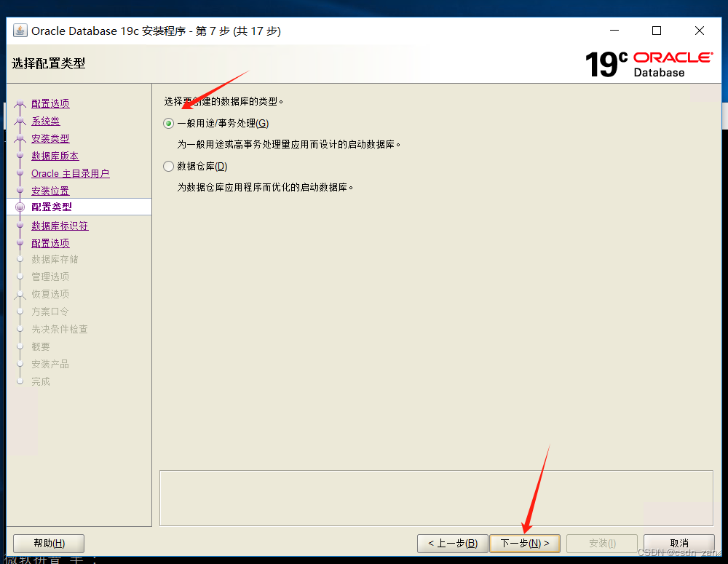The image size is (728, 564).
Task: Click the 安装类型 step marker icon
Action: 20,139
